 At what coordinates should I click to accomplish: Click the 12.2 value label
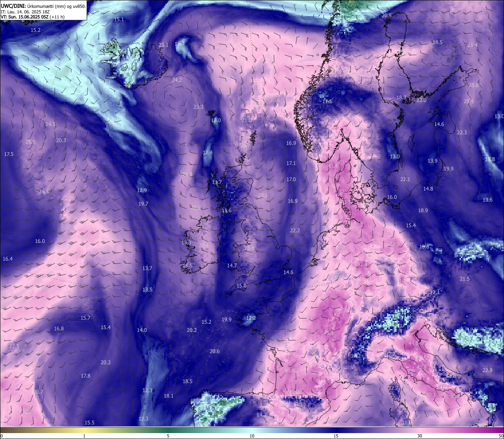click(251, 318)
